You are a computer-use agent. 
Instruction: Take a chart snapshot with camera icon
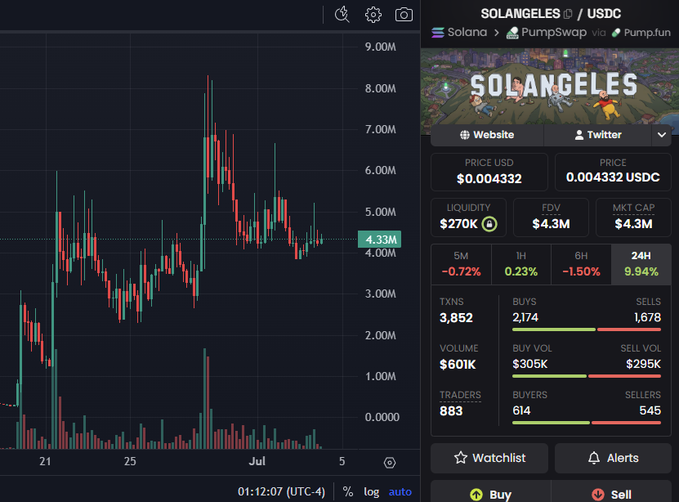coord(404,15)
